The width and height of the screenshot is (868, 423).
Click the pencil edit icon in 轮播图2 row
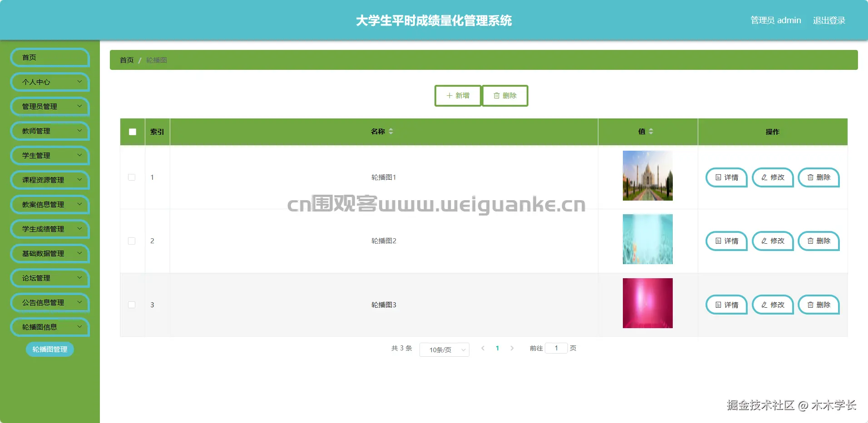(764, 241)
